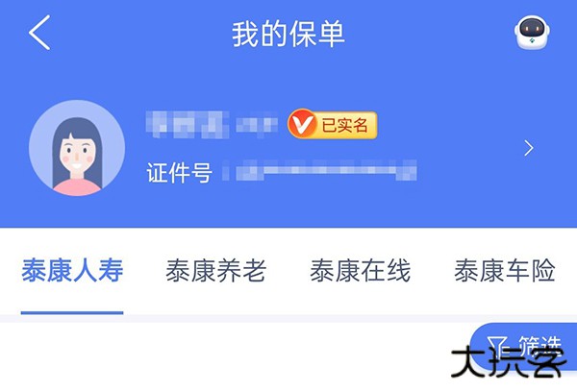577x392 pixels.
Task: Tap the back arrow icon
Action: (x=39, y=33)
